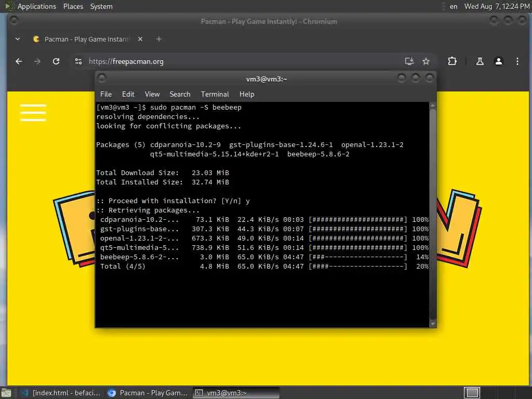Open terminal Edit menu

click(x=128, y=95)
